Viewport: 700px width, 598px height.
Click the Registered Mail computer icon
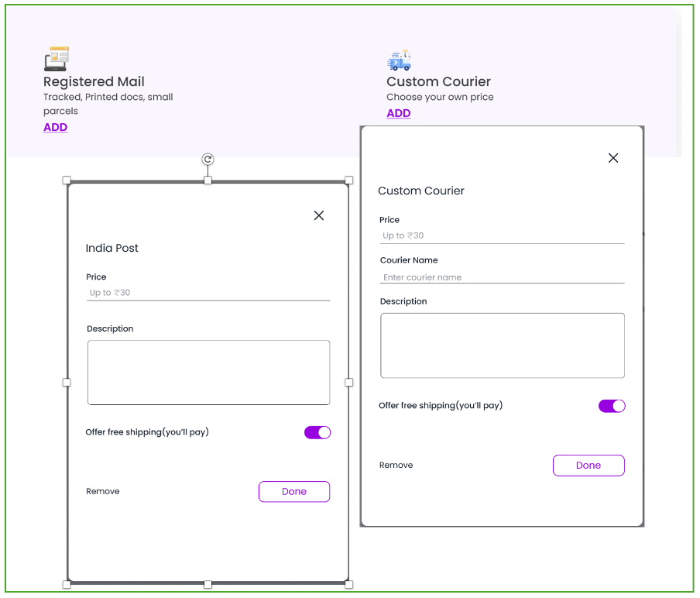(x=57, y=59)
